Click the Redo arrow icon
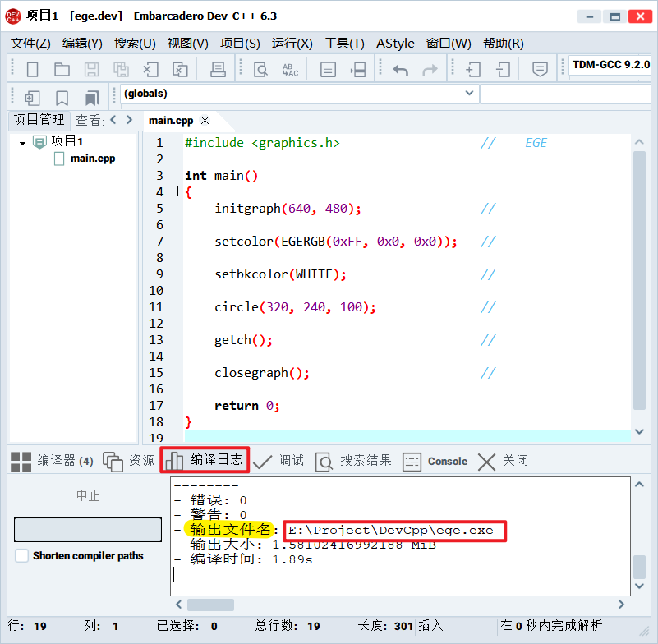Screen dimensions: 658x644 click(x=430, y=70)
